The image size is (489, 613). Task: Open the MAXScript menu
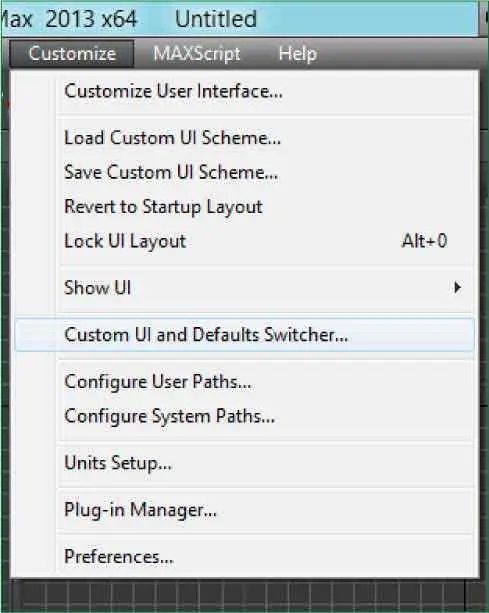point(197,54)
